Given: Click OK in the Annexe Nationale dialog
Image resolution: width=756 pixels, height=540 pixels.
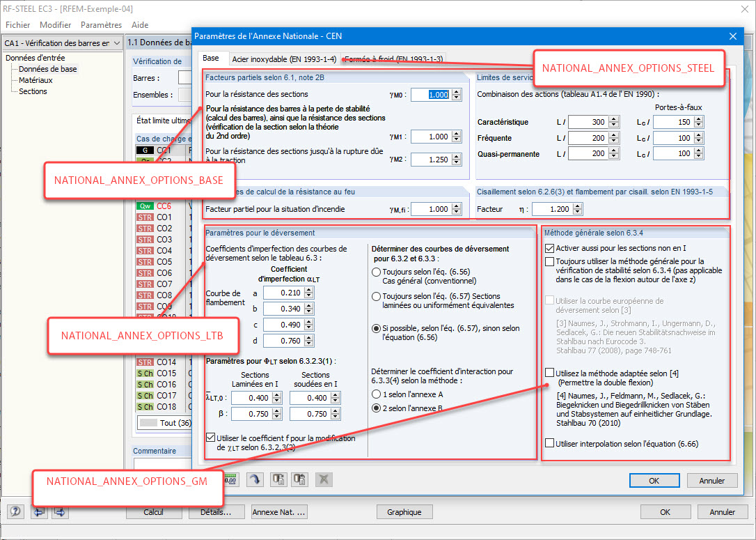Looking at the screenshot, I should (654, 481).
